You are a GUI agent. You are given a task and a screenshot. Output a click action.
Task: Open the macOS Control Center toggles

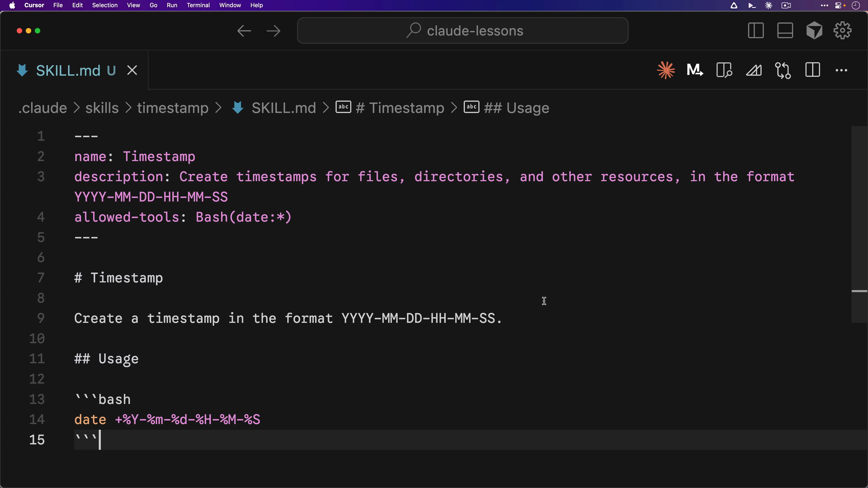click(x=838, y=5)
